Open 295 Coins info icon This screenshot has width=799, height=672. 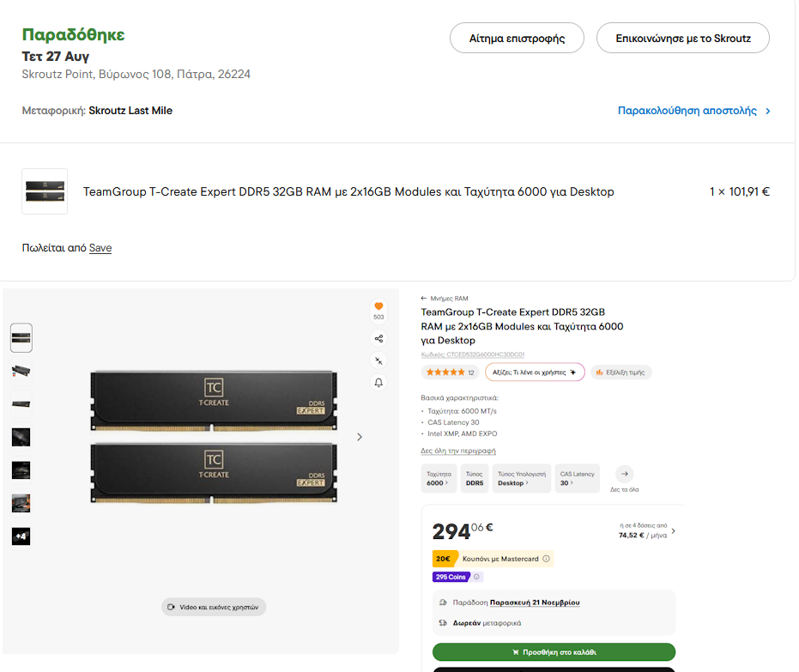coord(476,577)
